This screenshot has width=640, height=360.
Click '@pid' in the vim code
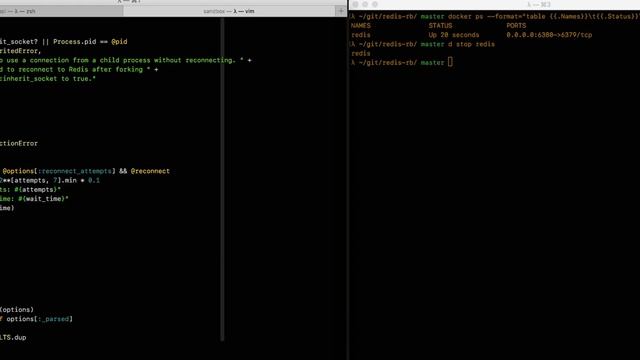pos(119,42)
